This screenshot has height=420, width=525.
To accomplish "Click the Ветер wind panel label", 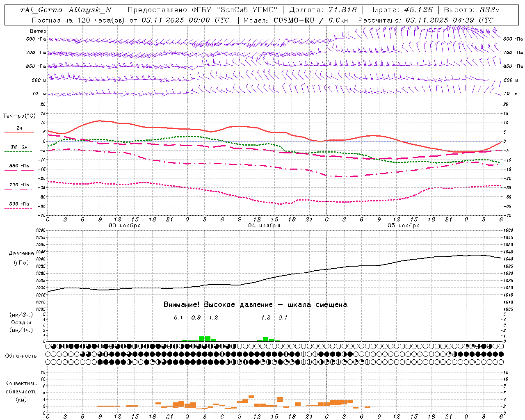I will 38,31.
